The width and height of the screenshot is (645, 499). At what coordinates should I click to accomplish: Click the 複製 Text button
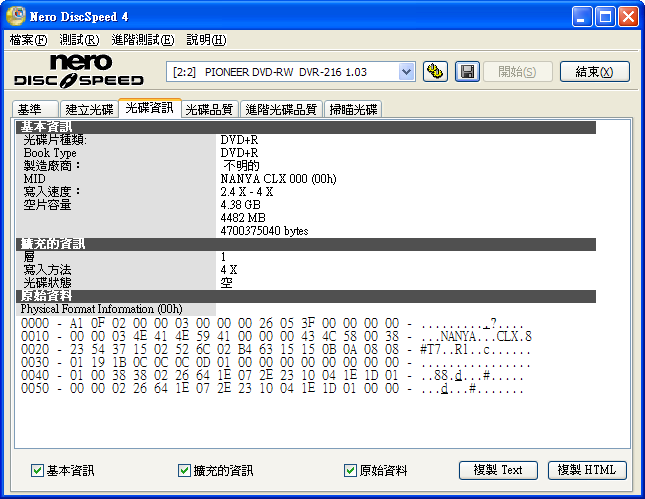click(498, 470)
